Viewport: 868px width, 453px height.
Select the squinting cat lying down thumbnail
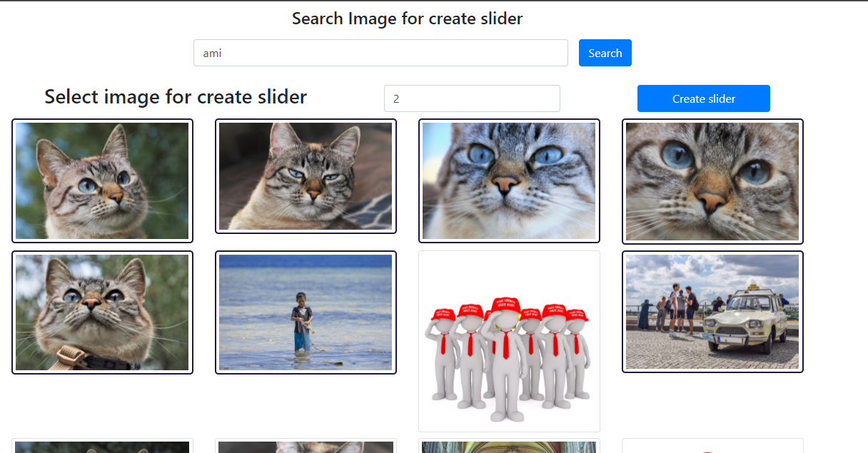click(306, 176)
